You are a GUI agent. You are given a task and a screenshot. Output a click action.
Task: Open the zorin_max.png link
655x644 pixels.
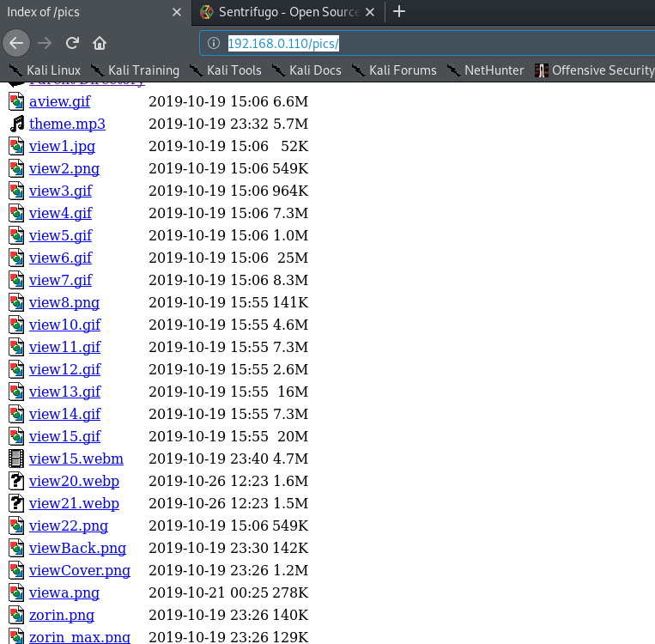click(x=80, y=637)
